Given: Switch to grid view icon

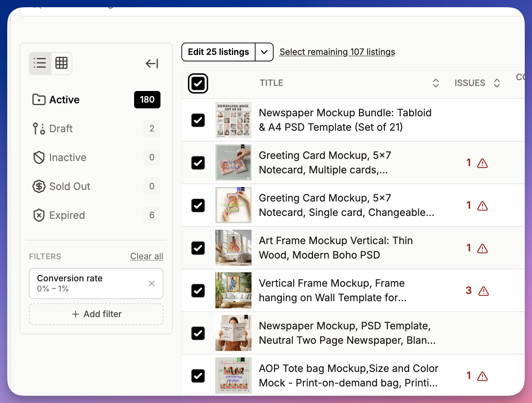Looking at the screenshot, I should coord(61,63).
